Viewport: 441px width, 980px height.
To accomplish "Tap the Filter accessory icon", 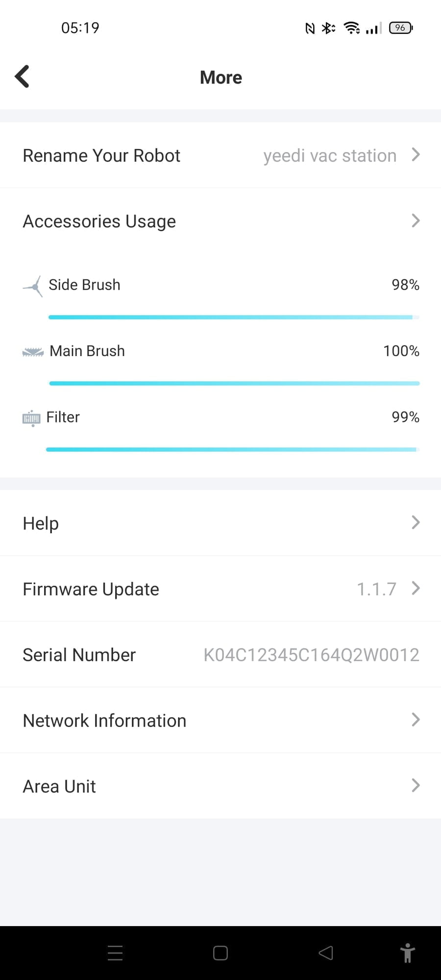I will (x=32, y=418).
